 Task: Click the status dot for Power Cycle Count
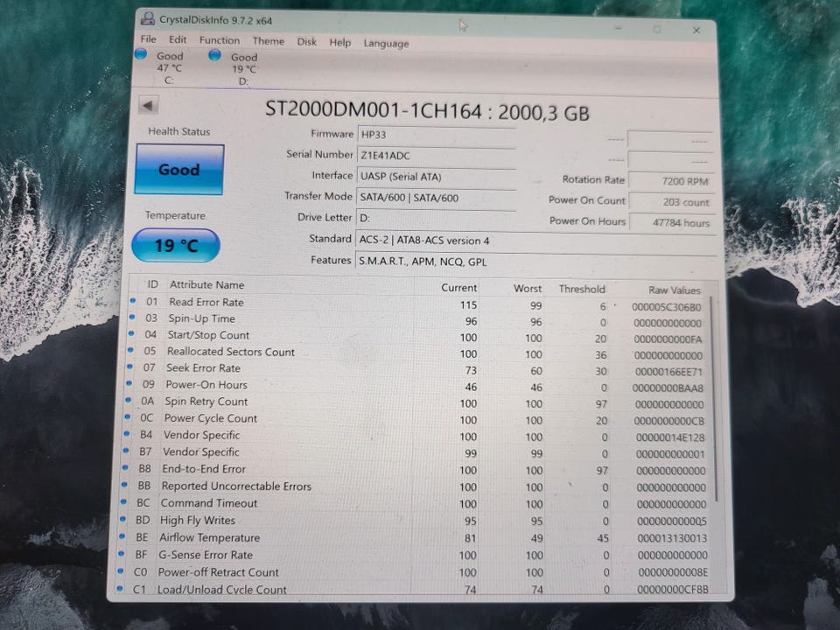(128, 416)
